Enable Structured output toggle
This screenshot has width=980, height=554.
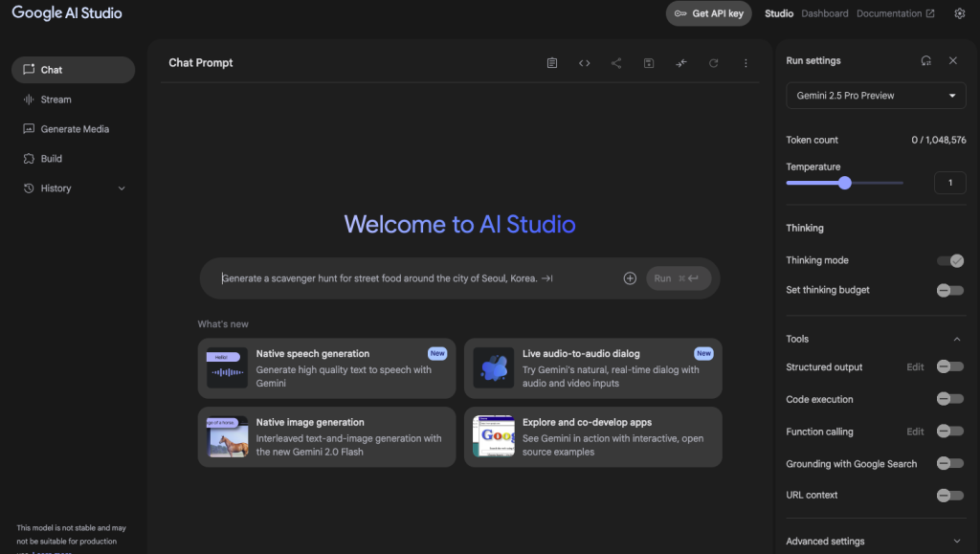coord(950,367)
